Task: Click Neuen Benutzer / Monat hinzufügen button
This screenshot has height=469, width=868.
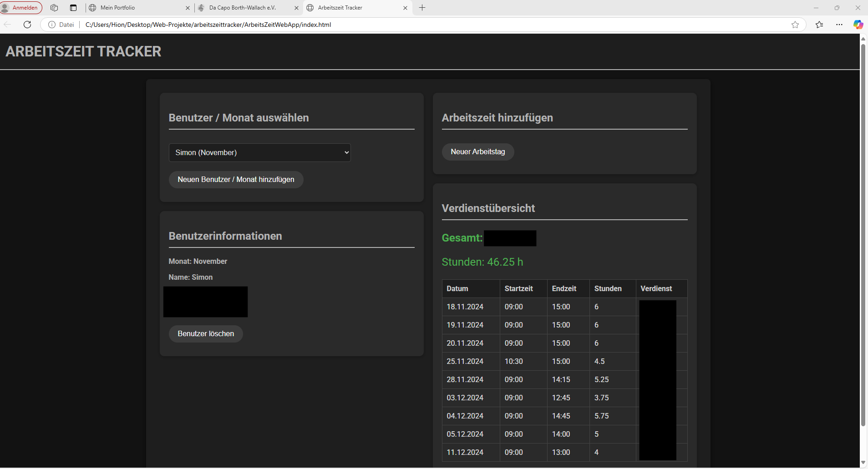Action: click(236, 180)
